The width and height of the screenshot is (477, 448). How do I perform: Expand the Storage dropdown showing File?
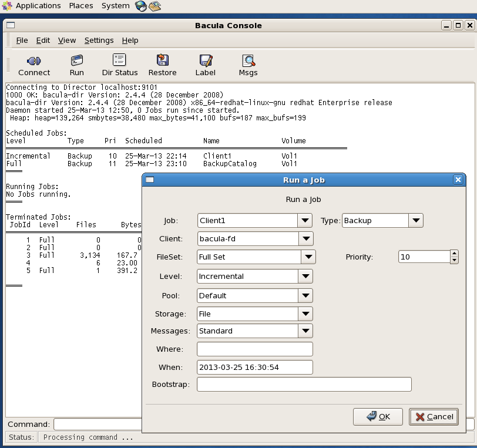pyautogui.click(x=305, y=314)
